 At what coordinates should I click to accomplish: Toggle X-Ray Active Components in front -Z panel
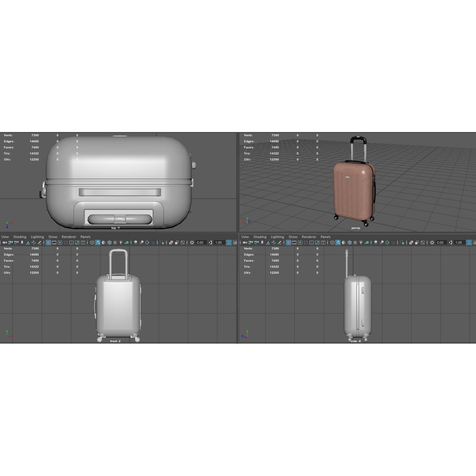point(177,243)
